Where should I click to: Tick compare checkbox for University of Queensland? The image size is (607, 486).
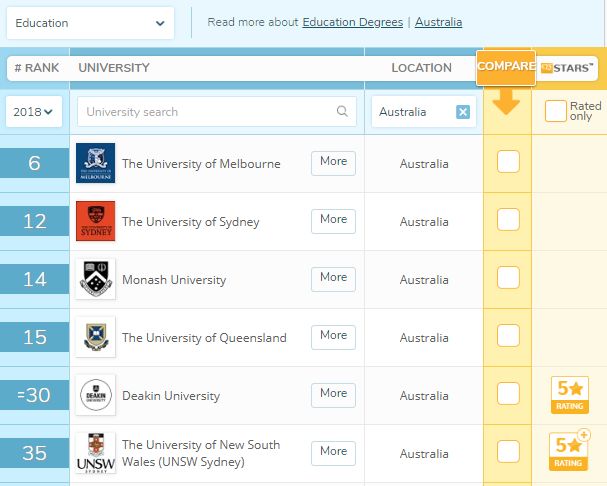508,335
